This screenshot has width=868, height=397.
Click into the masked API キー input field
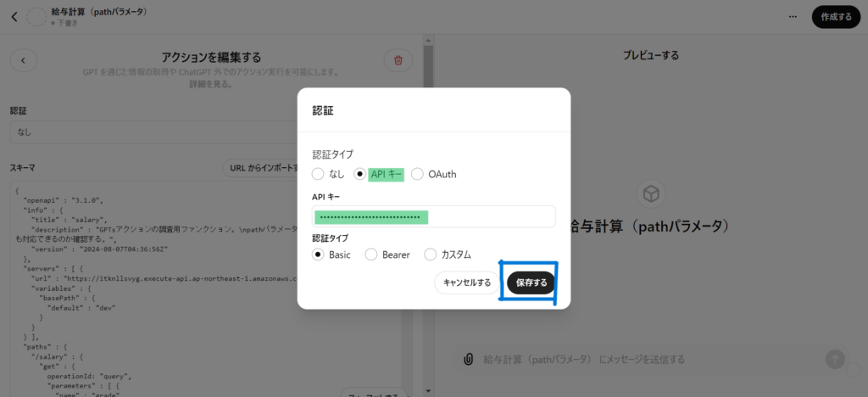coord(433,217)
